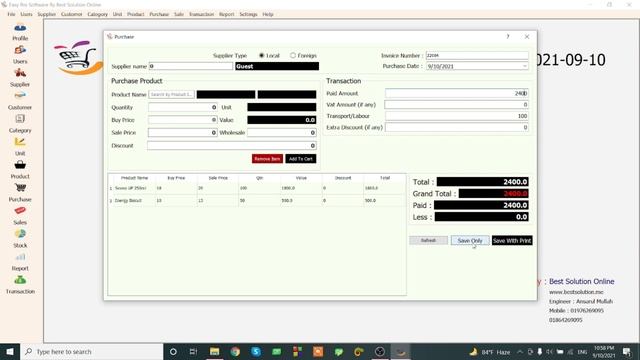The width and height of the screenshot is (640, 360).
Task: Open the Profile icon in the sidebar
Action: pos(20,28)
